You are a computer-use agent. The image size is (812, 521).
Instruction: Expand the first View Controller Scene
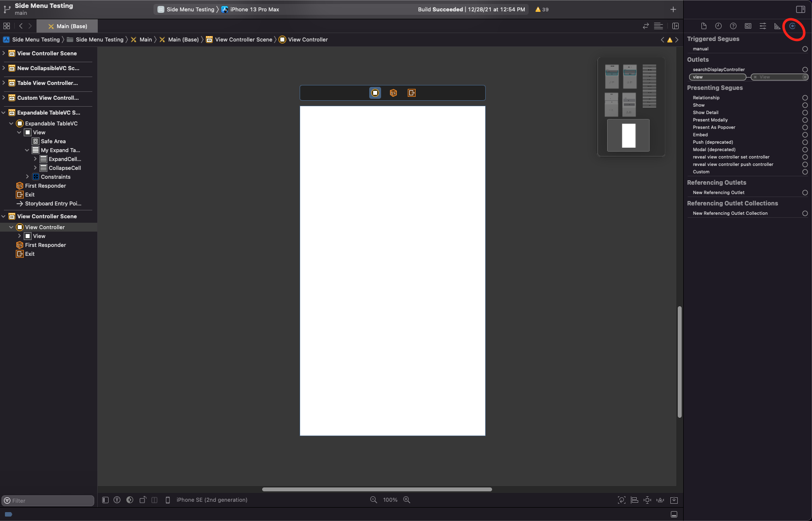[4, 53]
